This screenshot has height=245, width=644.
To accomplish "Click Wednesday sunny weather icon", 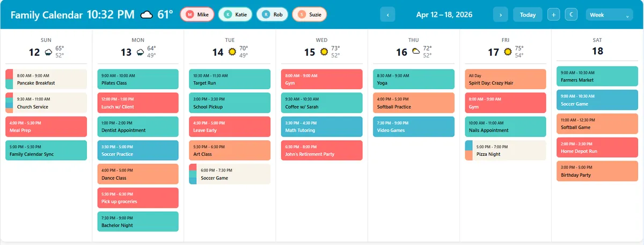I will (x=324, y=52).
